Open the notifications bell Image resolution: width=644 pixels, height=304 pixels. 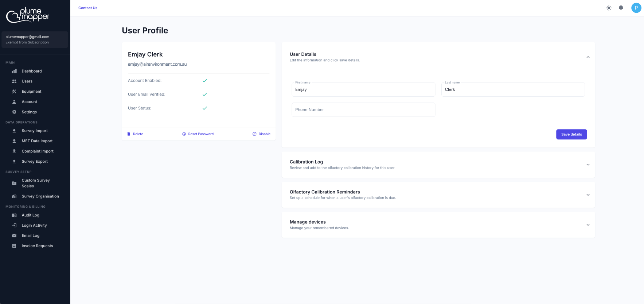(x=621, y=8)
